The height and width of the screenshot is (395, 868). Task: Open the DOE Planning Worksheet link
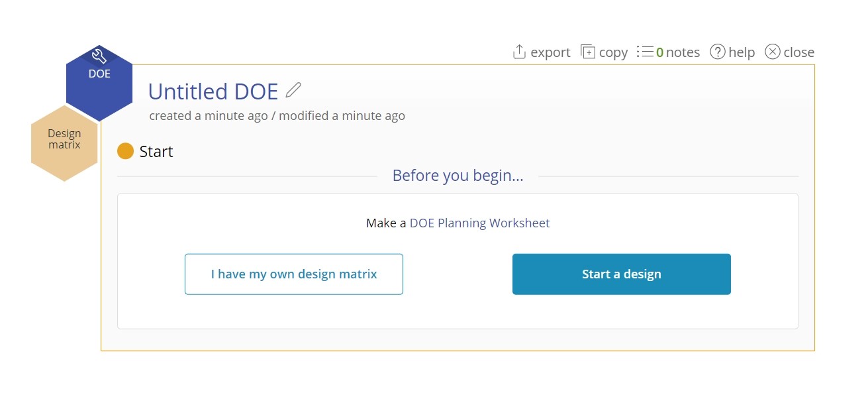click(x=480, y=223)
